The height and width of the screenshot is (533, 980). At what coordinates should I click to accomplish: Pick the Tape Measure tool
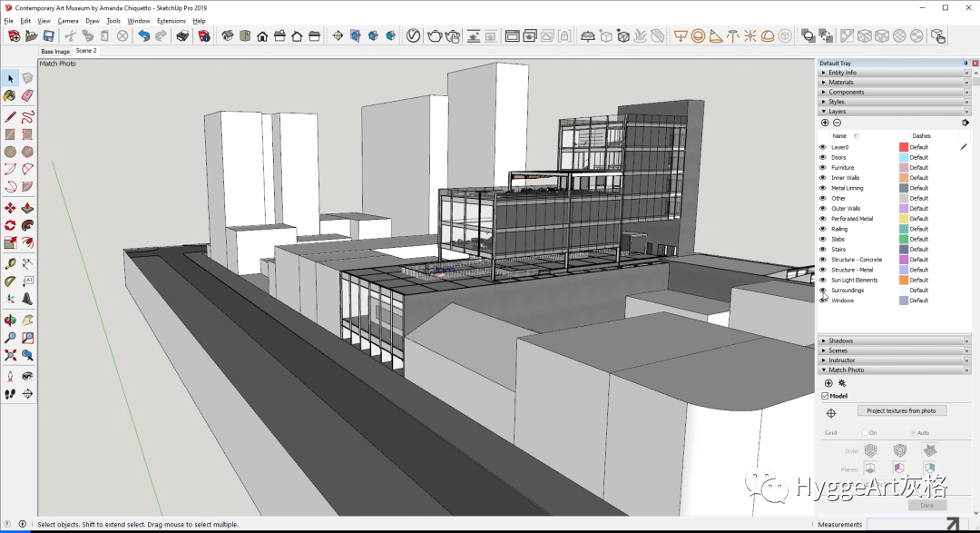[10, 264]
